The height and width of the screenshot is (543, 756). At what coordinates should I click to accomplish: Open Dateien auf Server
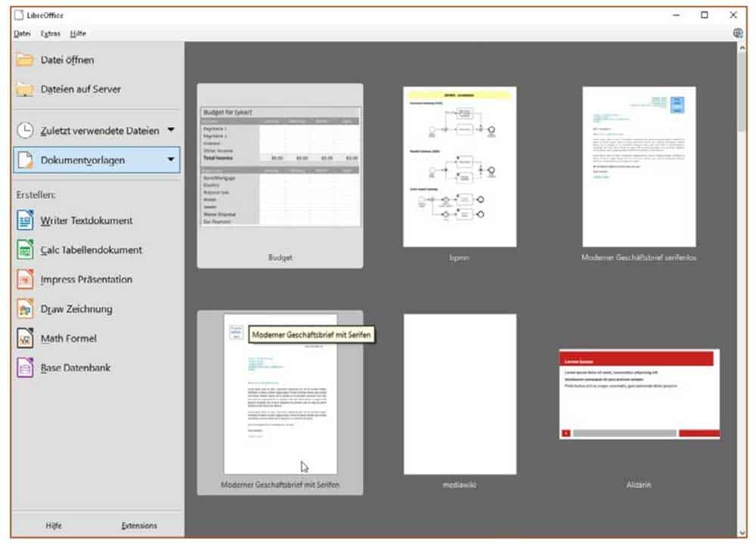[x=97, y=89]
